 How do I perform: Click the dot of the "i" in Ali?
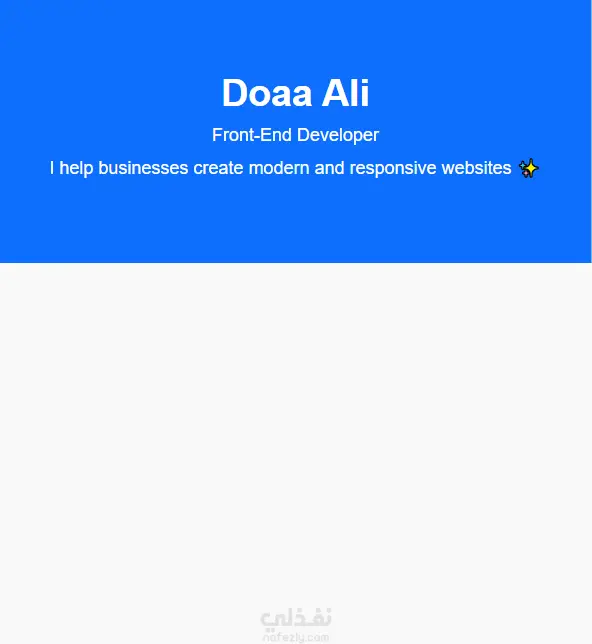pos(364,82)
